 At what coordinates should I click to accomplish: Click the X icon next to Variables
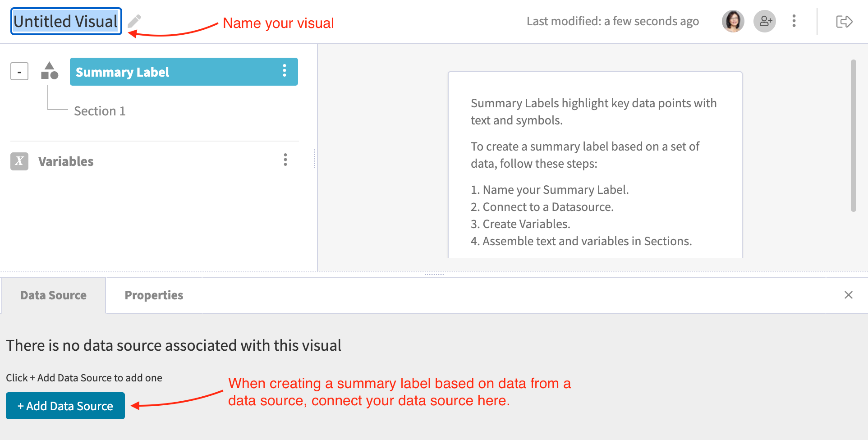19,161
